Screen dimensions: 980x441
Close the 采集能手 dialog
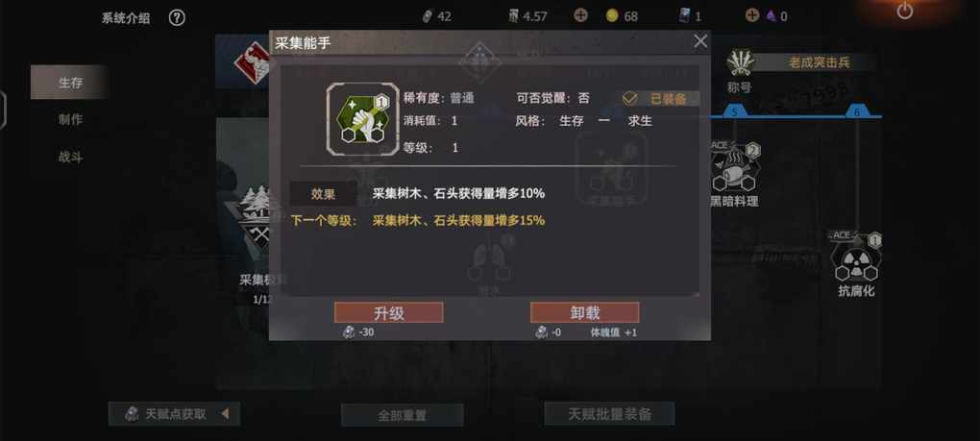click(700, 42)
